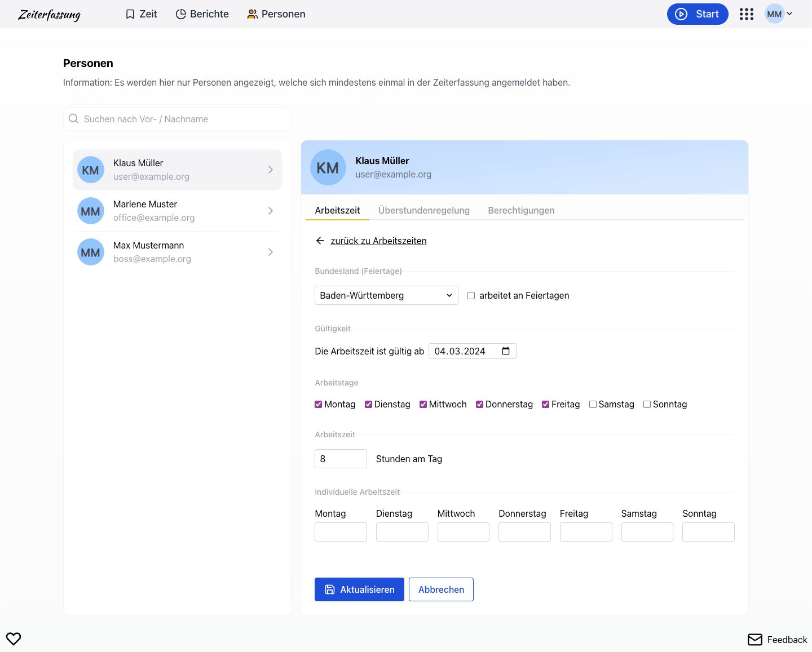Viewport: 812px width, 652px height.
Task: Click the Zeiterfassung logo
Action: point(49,15)
